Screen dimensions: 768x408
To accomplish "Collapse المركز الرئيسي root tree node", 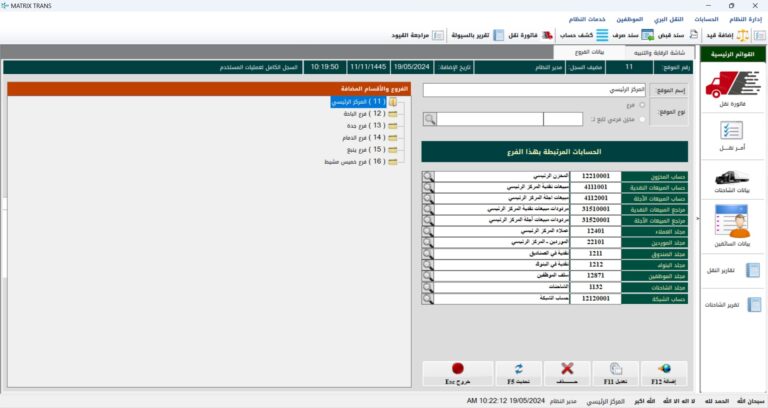I will [393, 101].
